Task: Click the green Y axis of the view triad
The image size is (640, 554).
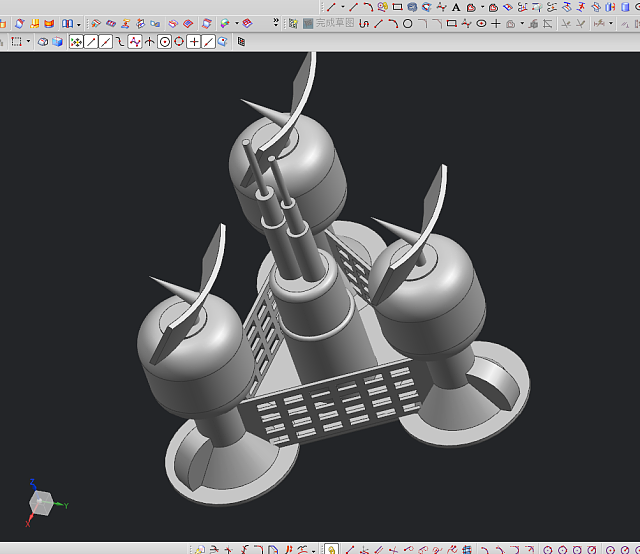Action: [62, 505]
